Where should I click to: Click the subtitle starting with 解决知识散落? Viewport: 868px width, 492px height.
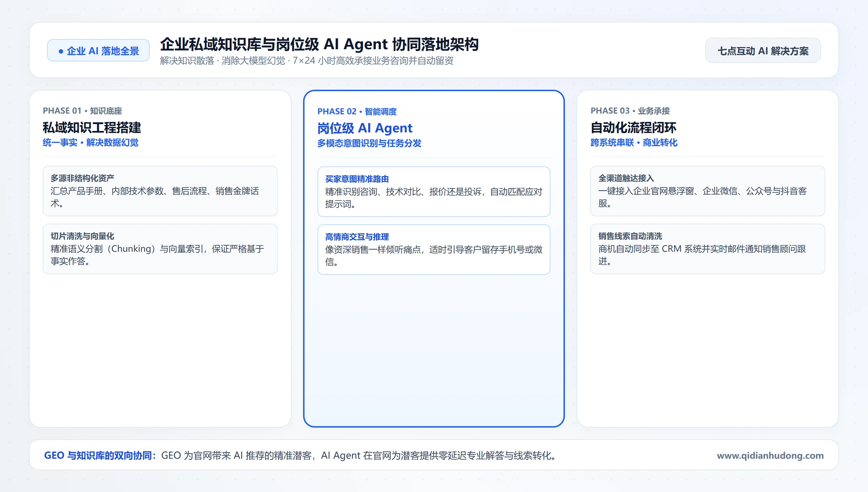(x=307, y=61)
